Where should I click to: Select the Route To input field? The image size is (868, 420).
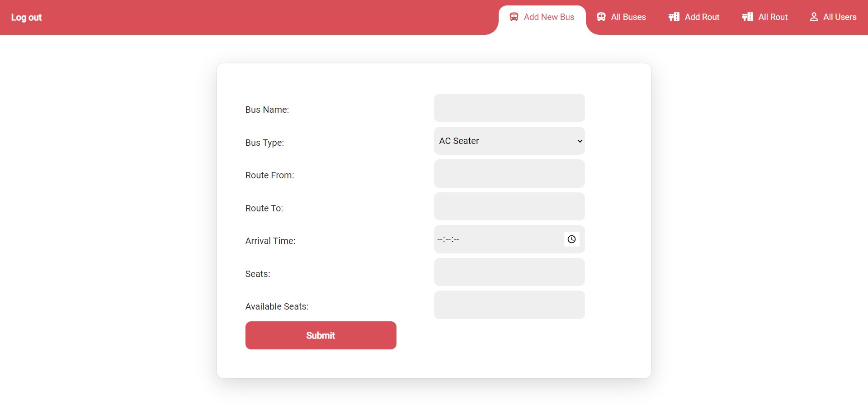tap(509, 207)
